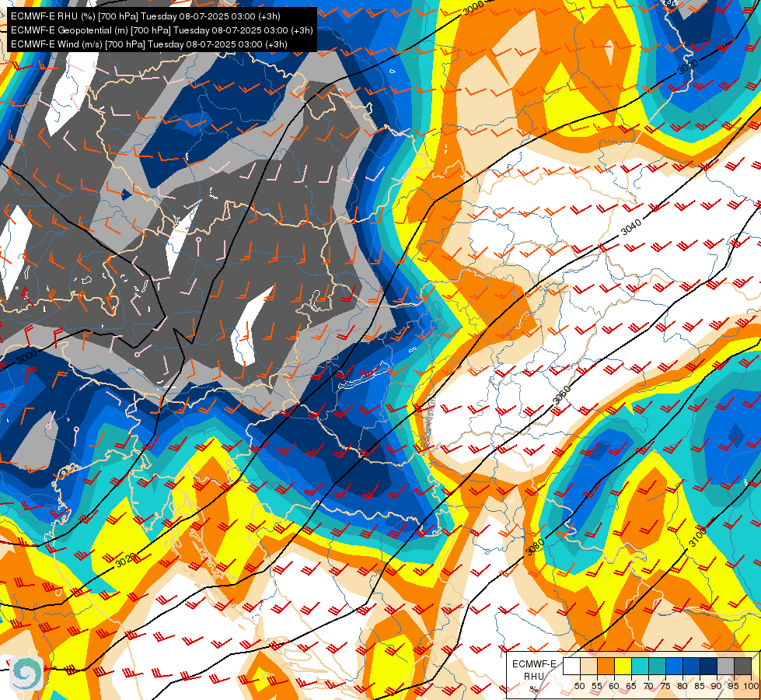Click the % unit label in the legend
This screenshot has width=761, height=700.
[534, 689]
